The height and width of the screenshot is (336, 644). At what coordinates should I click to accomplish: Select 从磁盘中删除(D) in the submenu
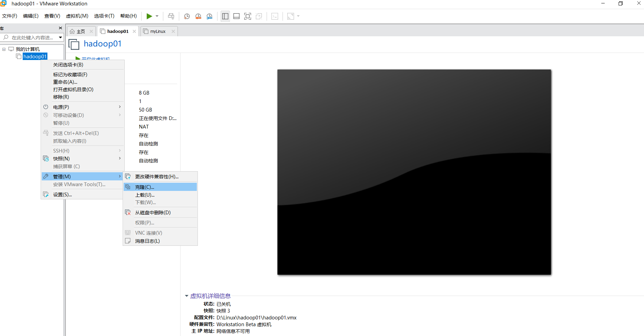point(160,213)
